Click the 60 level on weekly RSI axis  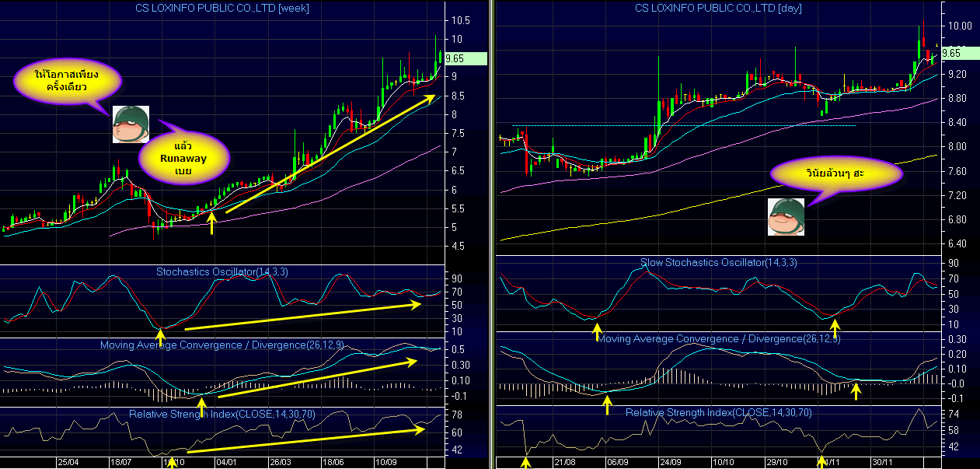pos(456,432)
